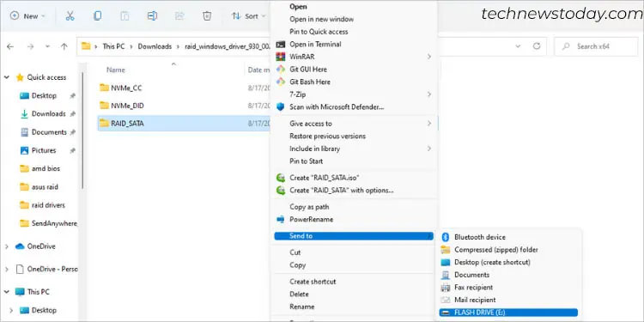This screenshot has height=322, width=644.
Task: Go back with the left arrow
Action: pyautogui.click(x=10, y=46)
